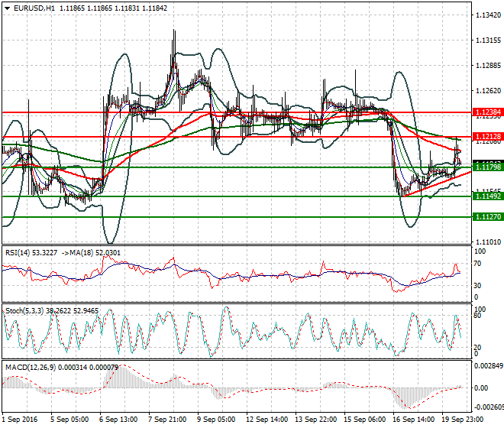This screenshot has width=504, height=428.
Task: Click the 1.13155 price scale value
Action: (x=488, y=41)
